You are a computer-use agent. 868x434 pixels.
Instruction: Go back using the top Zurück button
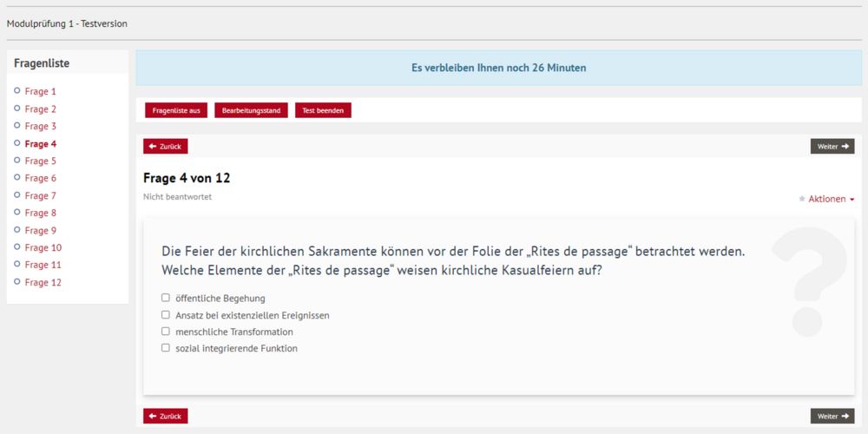coord(166,147)
